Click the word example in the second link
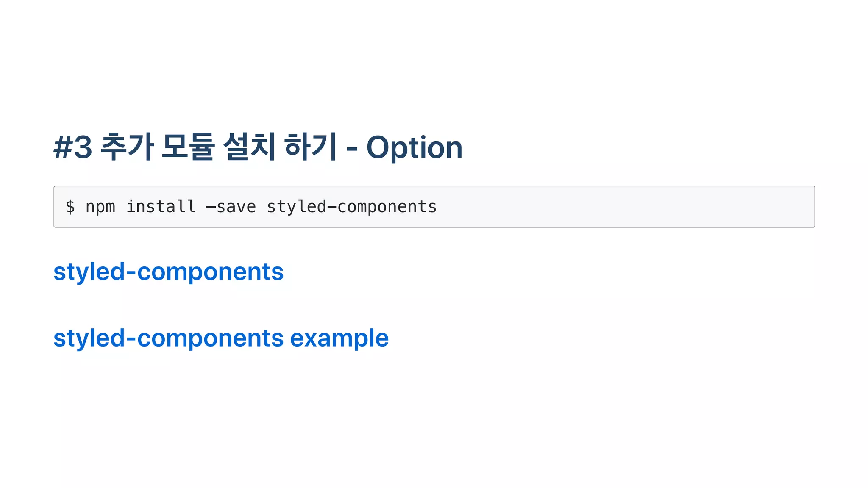The width and height of the screenshot is (868, 488). pyautogui.click(x=339, y=338)
